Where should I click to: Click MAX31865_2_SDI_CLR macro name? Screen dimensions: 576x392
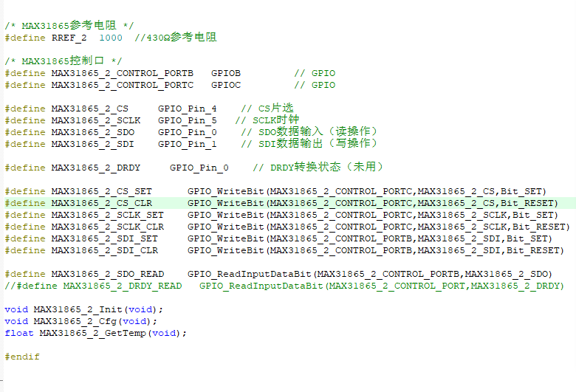click(105, 250)
